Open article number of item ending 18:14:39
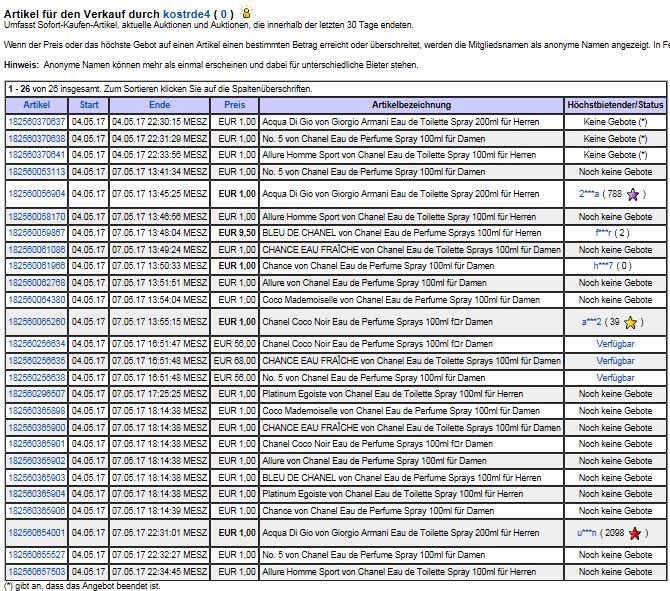 pos(37,511)
